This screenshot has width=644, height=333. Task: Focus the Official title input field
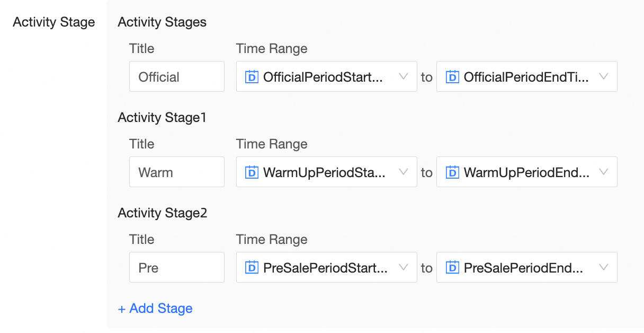(x=176, y=77)
